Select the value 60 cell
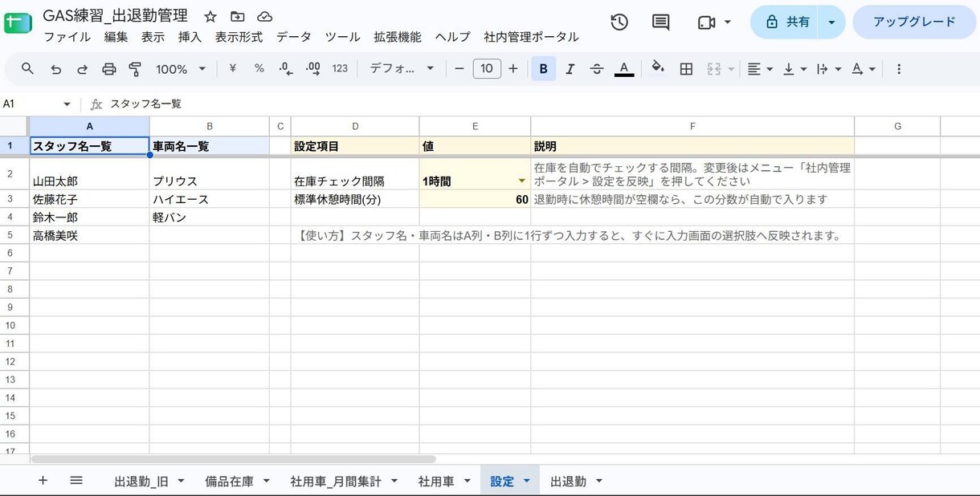Image resolution: width=980 pixels, height=496 pixels. pyautogui.click(x=475, y=199)
